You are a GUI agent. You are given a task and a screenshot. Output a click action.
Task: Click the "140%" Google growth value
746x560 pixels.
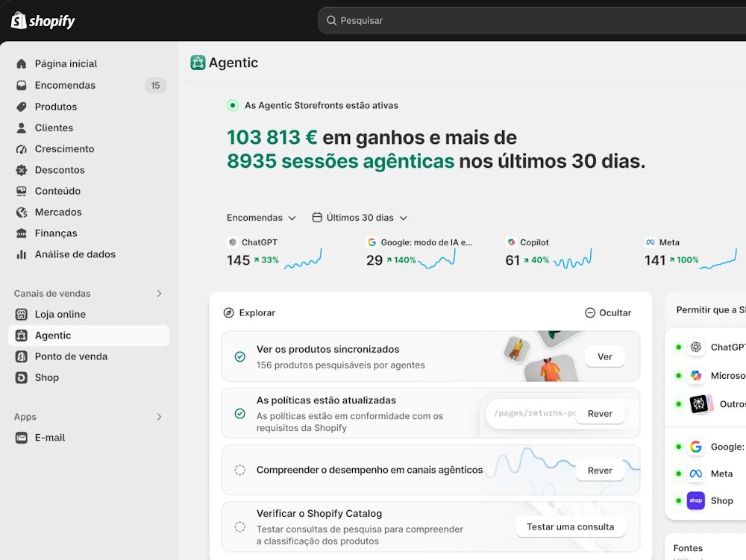click(x=405, y=260)
